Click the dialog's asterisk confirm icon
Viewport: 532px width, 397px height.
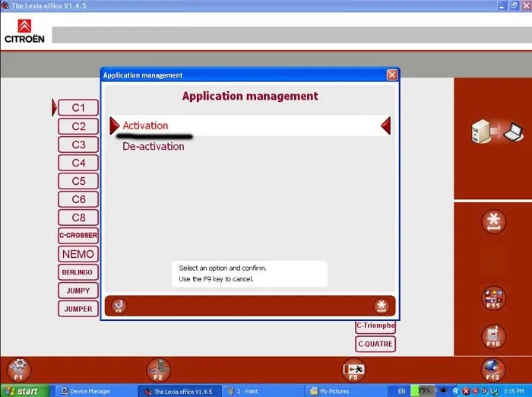[x=382, y=306]
